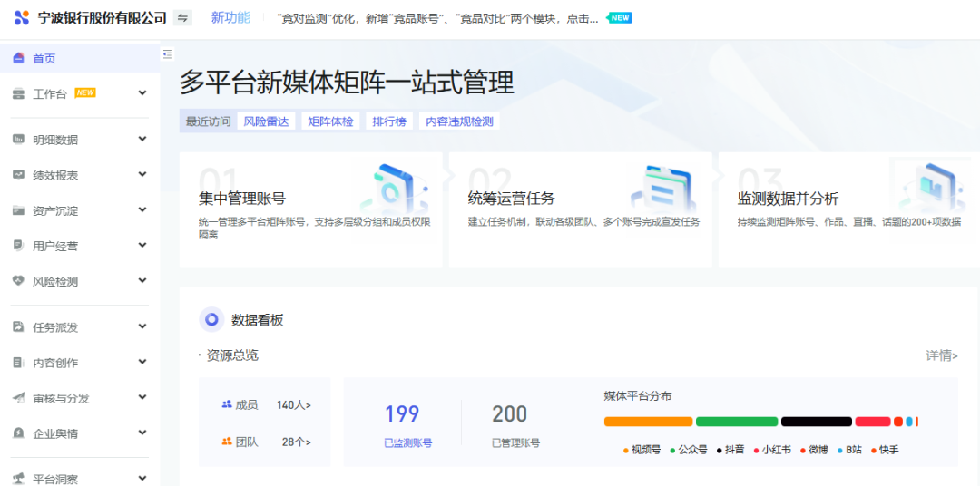Click the 绩效报表 icon in the sidebar

tap(18, 175)
